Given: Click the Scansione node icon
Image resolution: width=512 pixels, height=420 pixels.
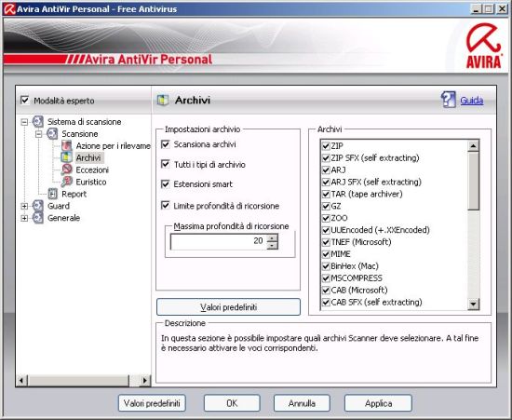Looking at the screenshot, I should [52, 133].
